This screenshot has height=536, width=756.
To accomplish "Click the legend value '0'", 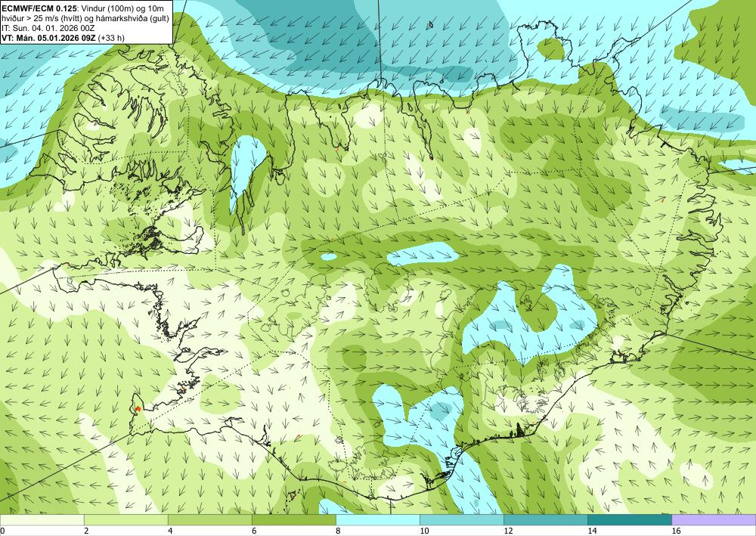I will click(x=2, y=531).
